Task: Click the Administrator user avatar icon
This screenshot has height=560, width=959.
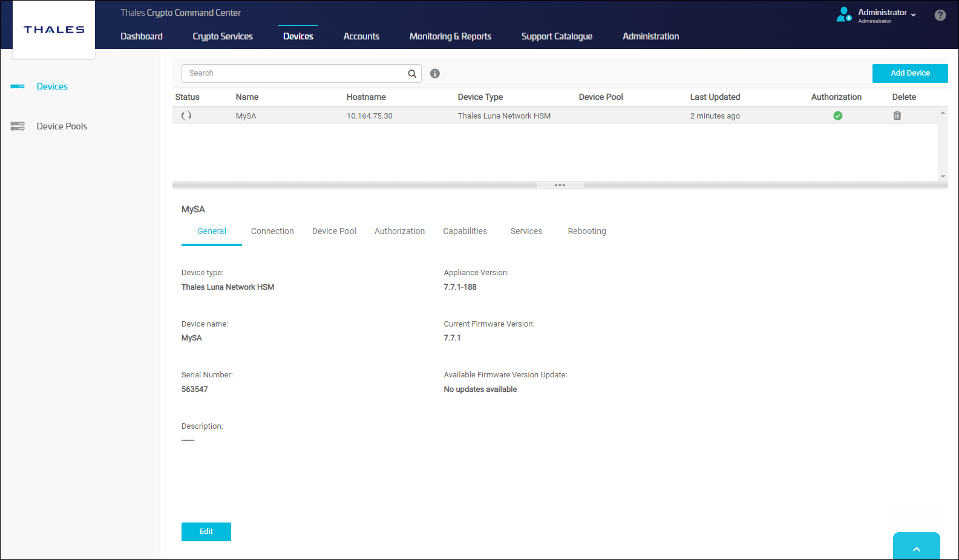Action: pos(843,15)
